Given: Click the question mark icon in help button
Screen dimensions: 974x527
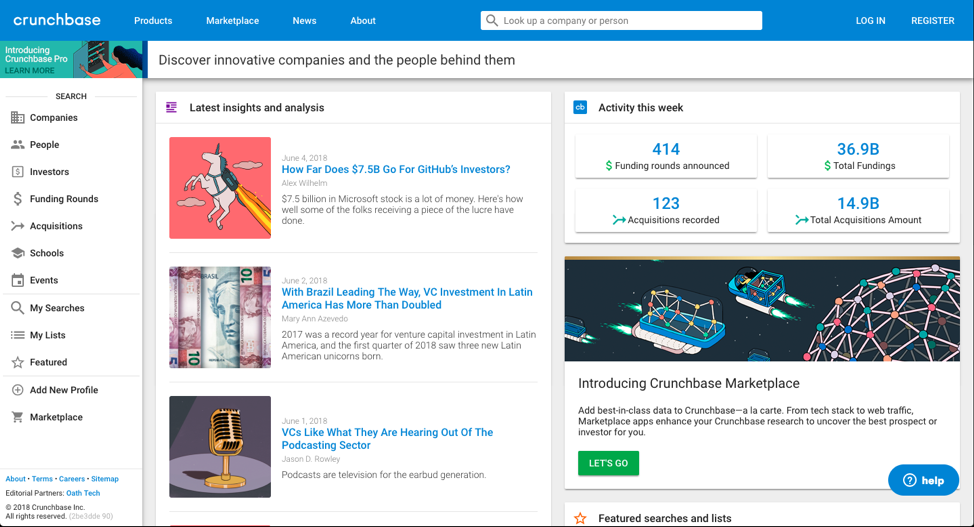Looking at the screenshot, I should 909,480.
